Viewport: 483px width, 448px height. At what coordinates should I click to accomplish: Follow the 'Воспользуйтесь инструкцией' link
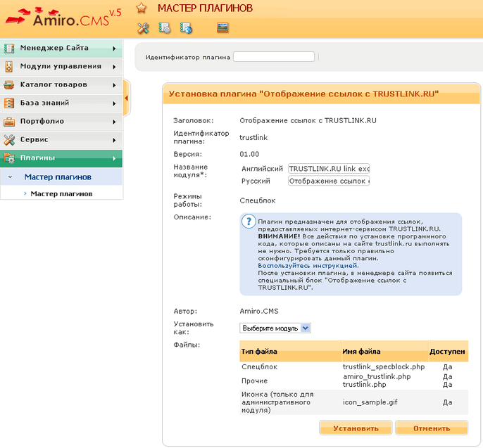click(308, 266)
